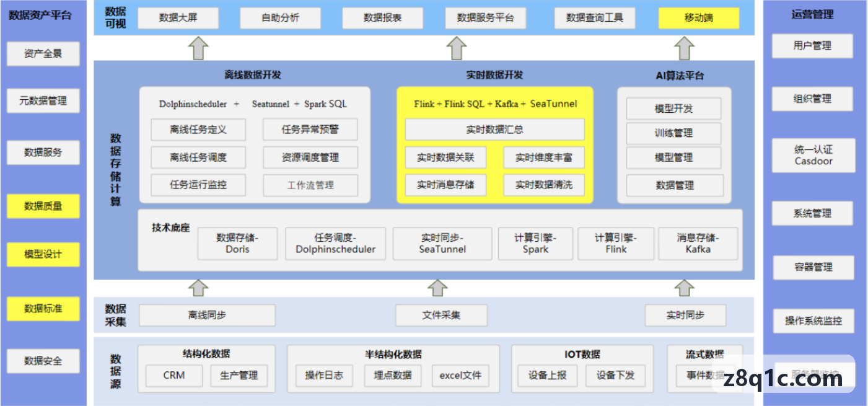The width and height of the screenshot is (868, 406).
Task: Click the 实时数据开发 heading
Action: (494, 75)
